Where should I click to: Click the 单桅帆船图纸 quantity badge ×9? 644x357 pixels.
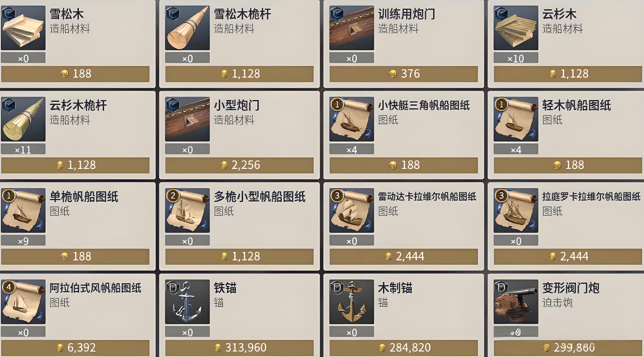click(x=23, y=241)
